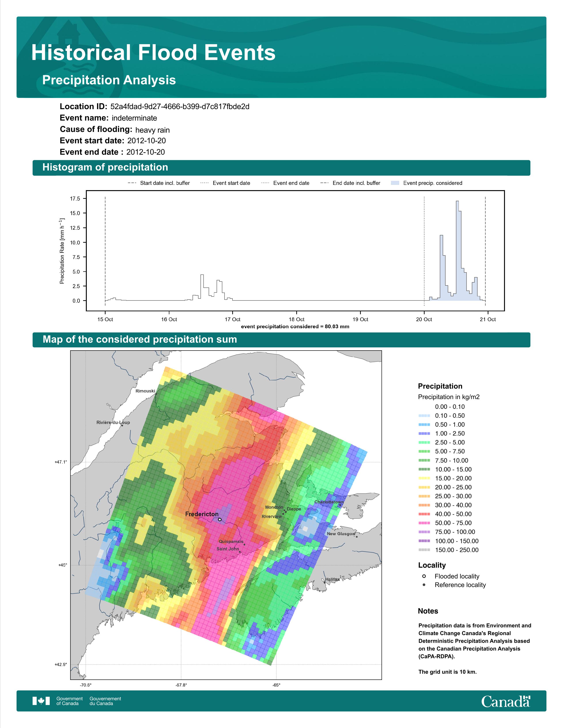
Task: Click the Saint John label on map
Action: (x=227, y=549)
